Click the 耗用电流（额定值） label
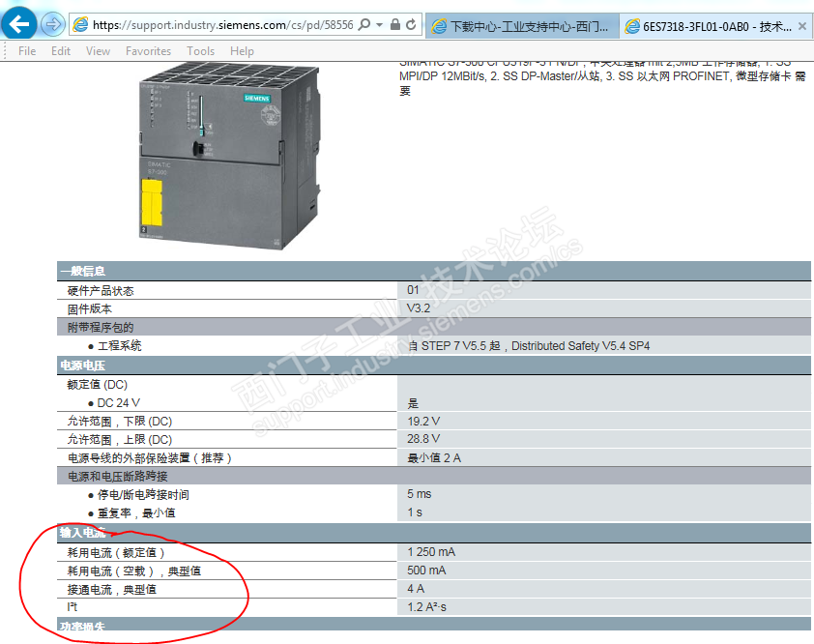The height and width of the screenshot is (644, 814). click(116, 552)
